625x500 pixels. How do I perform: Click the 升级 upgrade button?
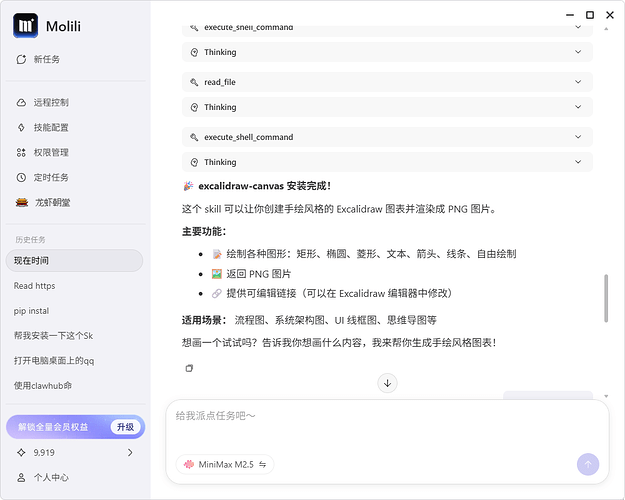[125, 427]
